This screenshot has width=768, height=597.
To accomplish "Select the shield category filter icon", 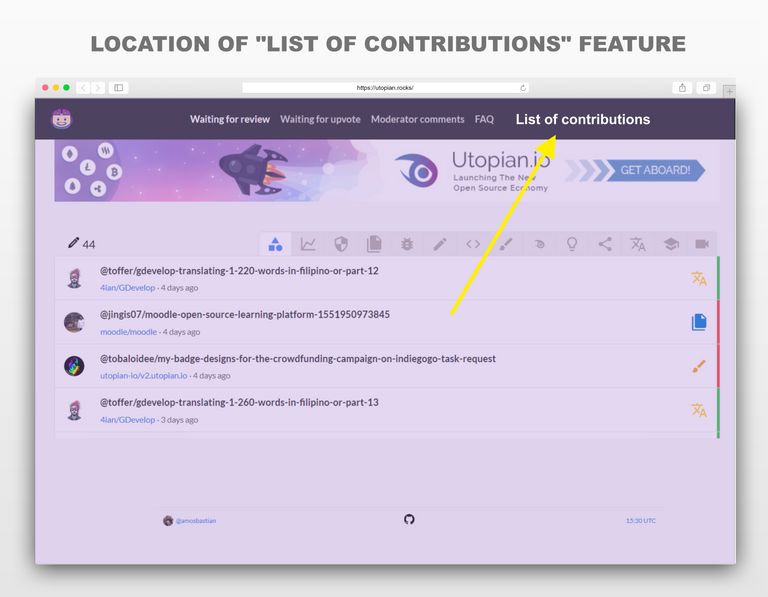I will click(341, 244).
